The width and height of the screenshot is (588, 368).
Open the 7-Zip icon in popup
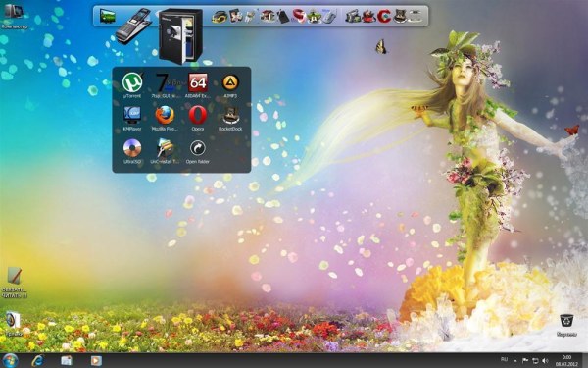coord(165,82)
